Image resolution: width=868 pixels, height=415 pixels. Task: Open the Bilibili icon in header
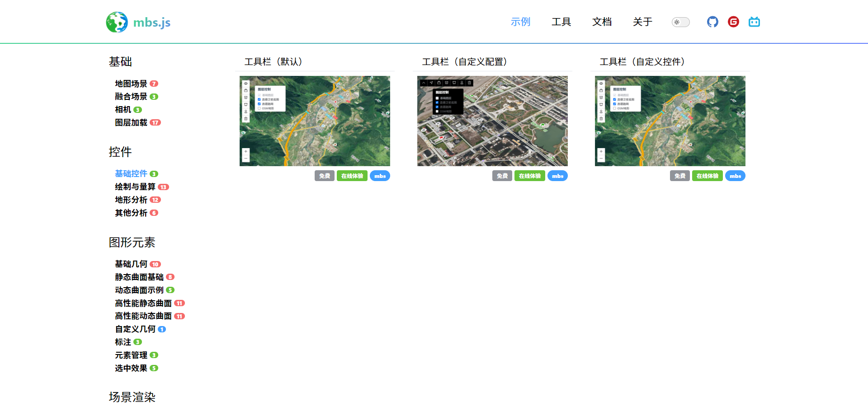click(754, 22)
